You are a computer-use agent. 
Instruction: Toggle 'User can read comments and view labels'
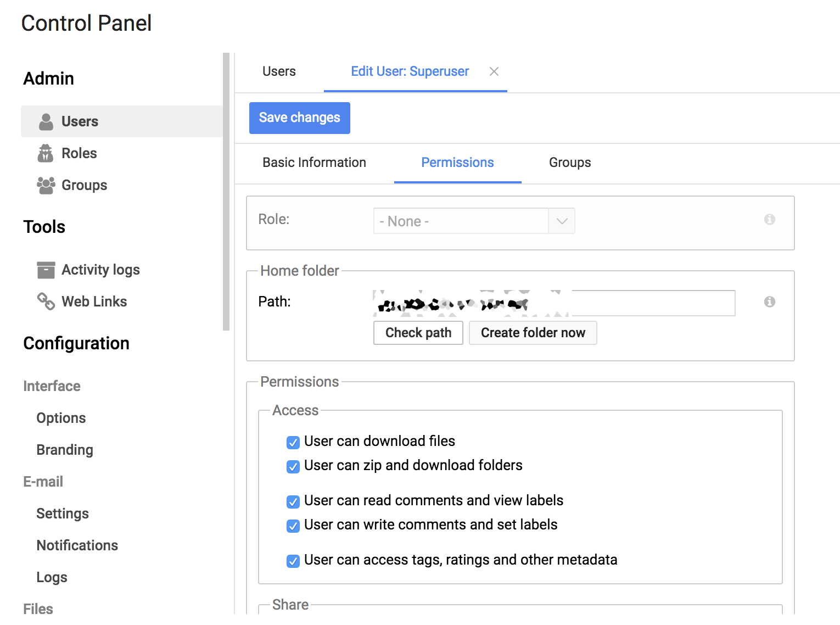pos(293,501)
